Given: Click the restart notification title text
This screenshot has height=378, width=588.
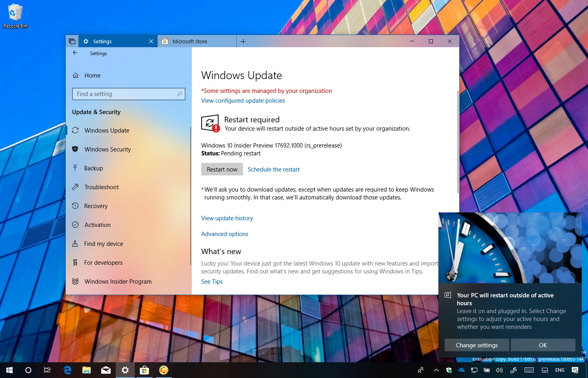Looking at the screenshot, I should 505,299.
